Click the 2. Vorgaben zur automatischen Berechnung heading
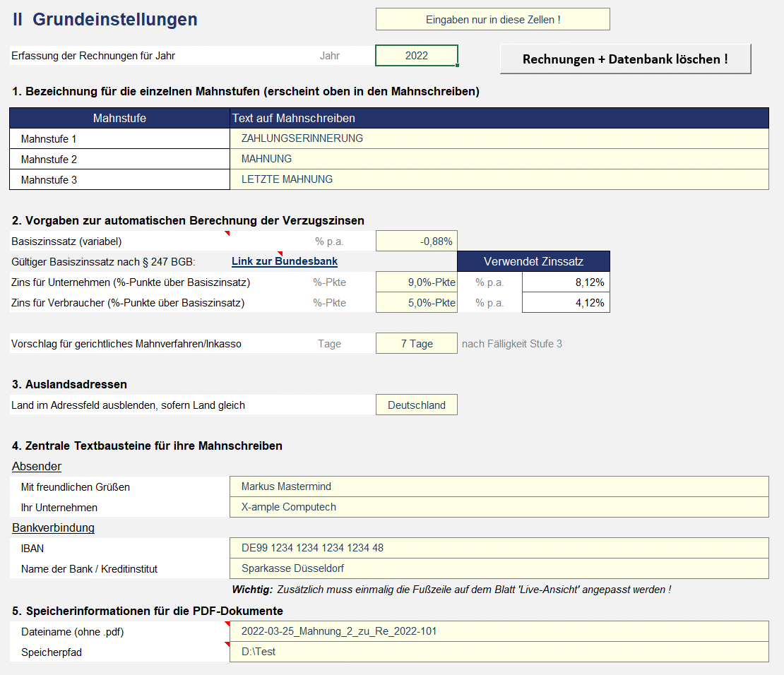Image resolution: width=784 pixels, height=675 pixels. coord(188,220)
